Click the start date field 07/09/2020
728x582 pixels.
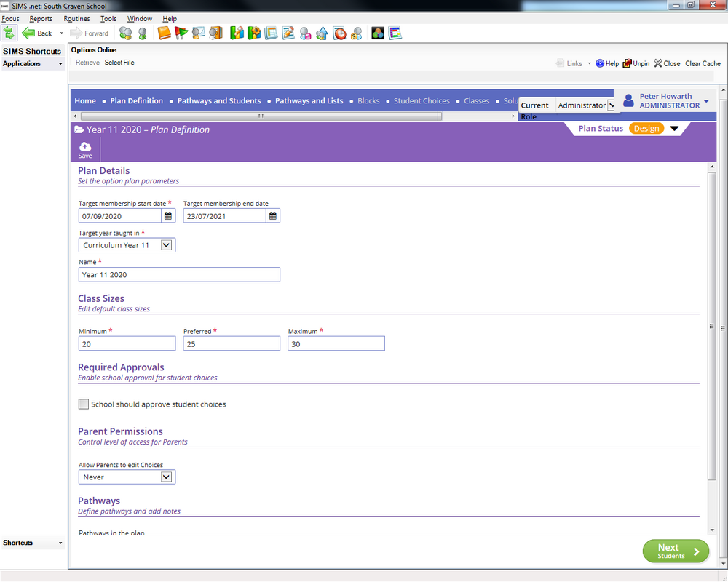(120, 216)
